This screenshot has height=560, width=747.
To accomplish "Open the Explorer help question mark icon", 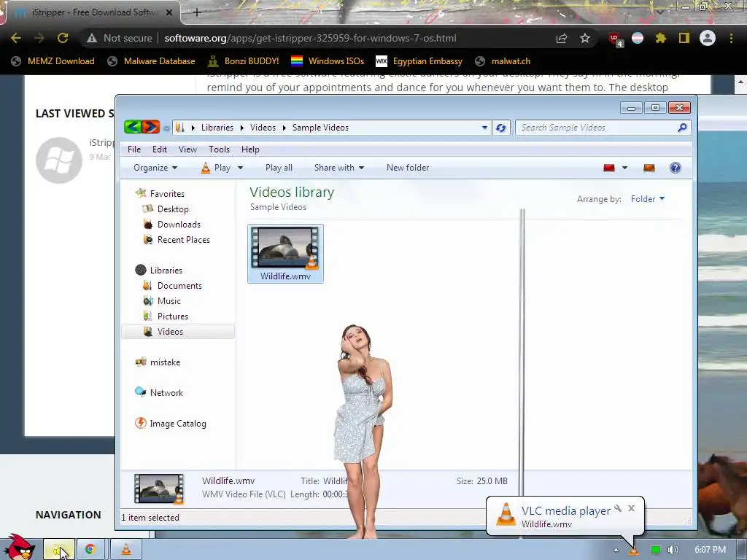I will pyautogui.click(x=675, y=168).
